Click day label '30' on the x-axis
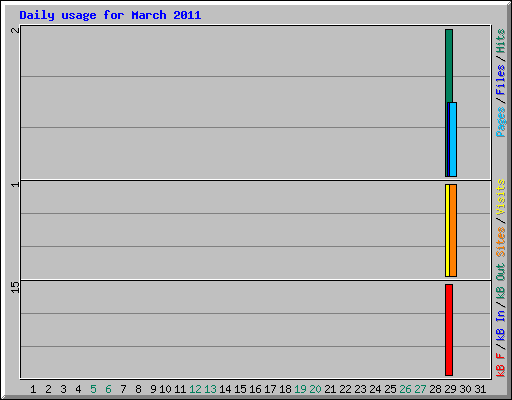The image size is (512, 400). 465,389
